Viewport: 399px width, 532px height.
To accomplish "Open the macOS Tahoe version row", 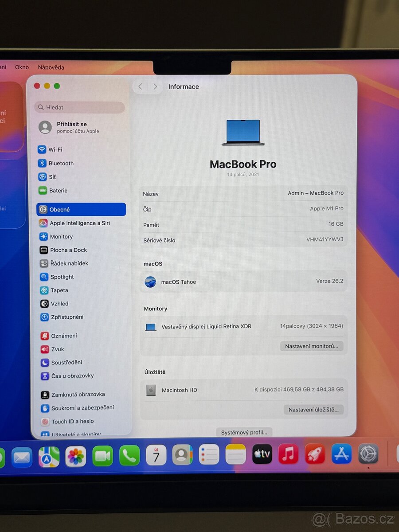I will [x=243, y=282].
